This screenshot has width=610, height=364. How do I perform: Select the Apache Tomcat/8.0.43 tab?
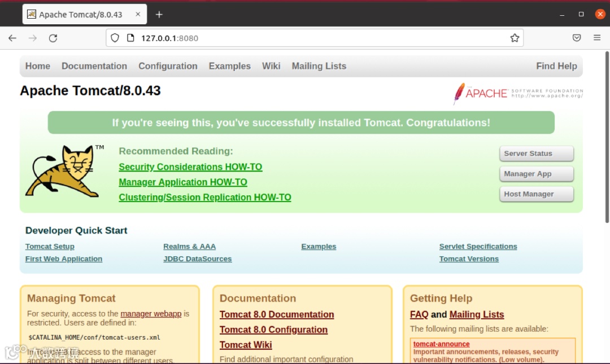[85, 14]
